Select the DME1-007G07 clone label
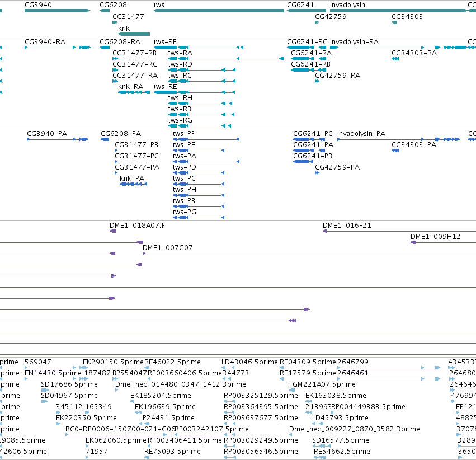Viewport: 476px width, 460px height. tap(168, 248)
